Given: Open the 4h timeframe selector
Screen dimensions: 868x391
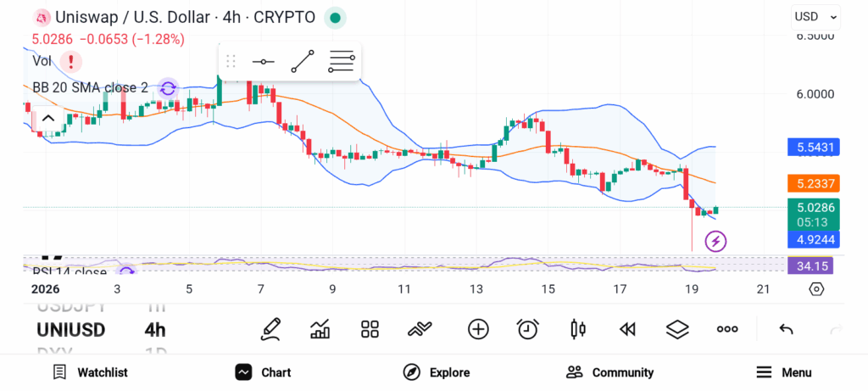Looking at the screenshot, I should coord(155,330).
